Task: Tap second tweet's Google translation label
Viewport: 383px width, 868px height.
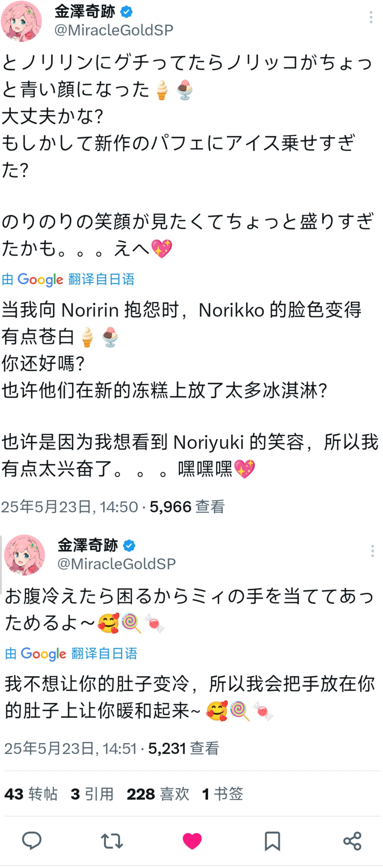Action: (x=71, y=653)
